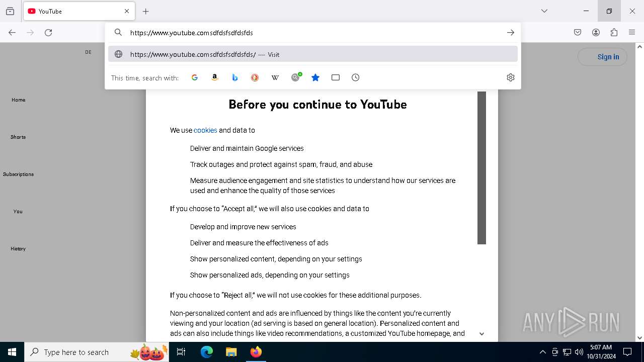644x362 pixels.
Task: Click text Deliver and maintain Google services
Action: tap(247, 148)
